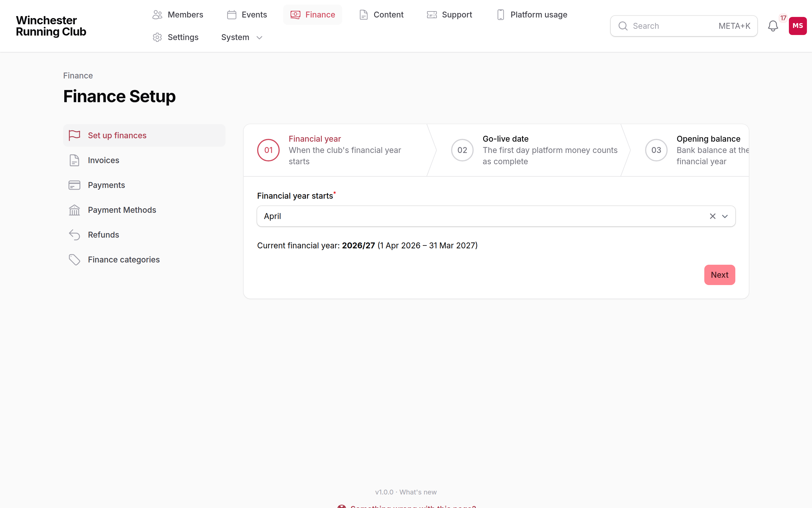The width and height of the screenshot is (812, 508).
Task: Open Winchester Running Club home
Action: (51, 26)
